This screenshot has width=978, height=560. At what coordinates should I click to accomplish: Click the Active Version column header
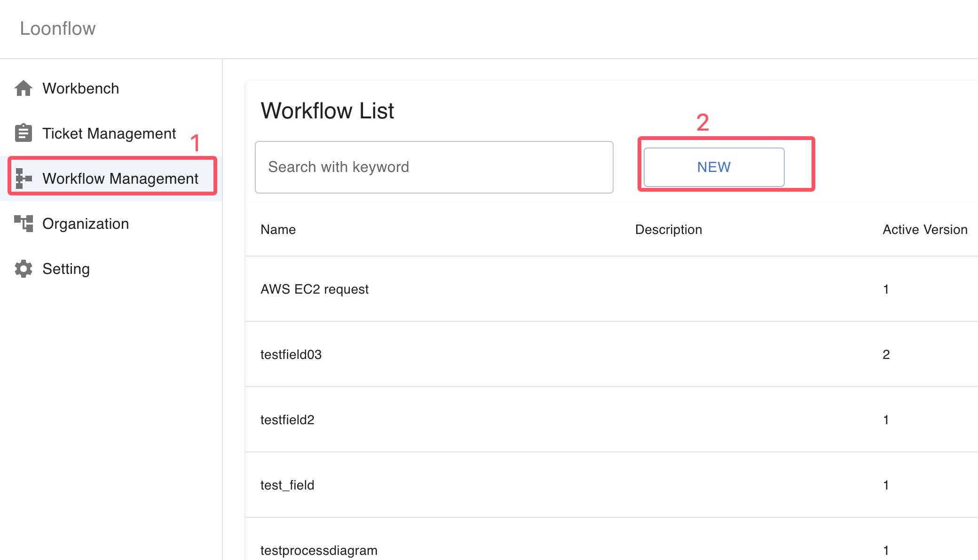925,230
